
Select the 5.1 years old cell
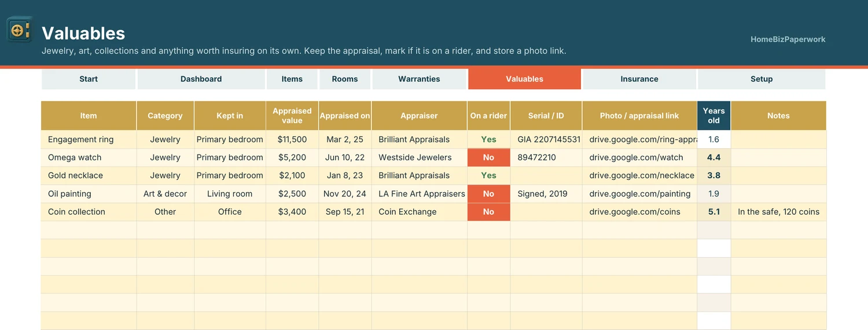[x=713, y=212]
